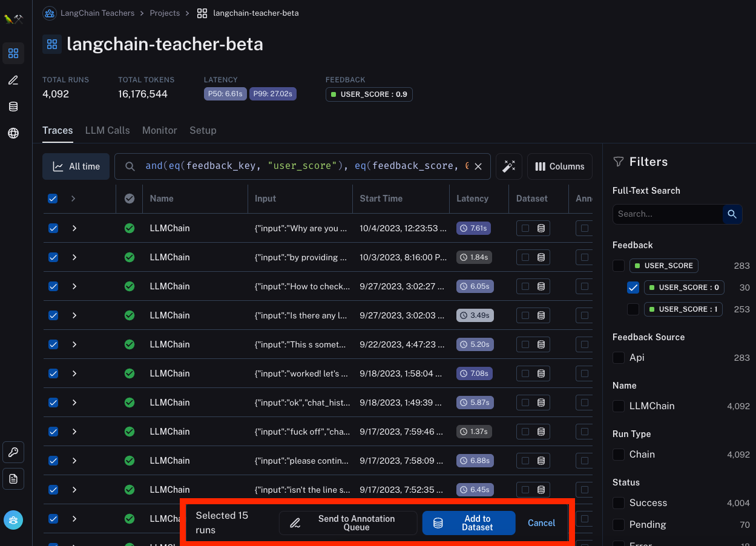The image size is (756, 546).
Task: Switch to the Traces tab
Action: [x=58, y=130]
